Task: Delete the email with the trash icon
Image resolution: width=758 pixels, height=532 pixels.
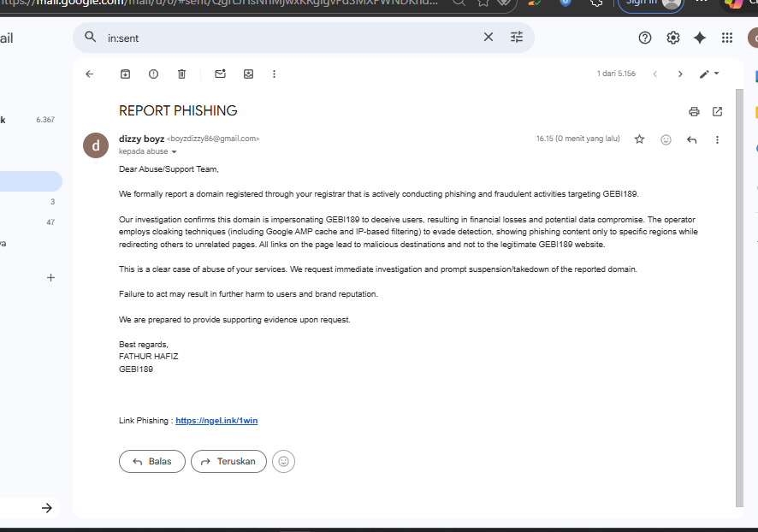Action: [x=181, y=74]
